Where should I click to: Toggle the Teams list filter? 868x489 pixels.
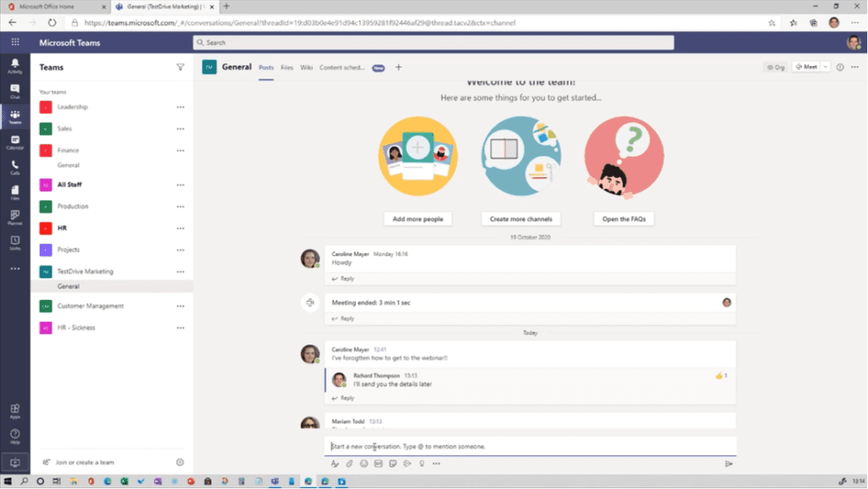[181, 67]
